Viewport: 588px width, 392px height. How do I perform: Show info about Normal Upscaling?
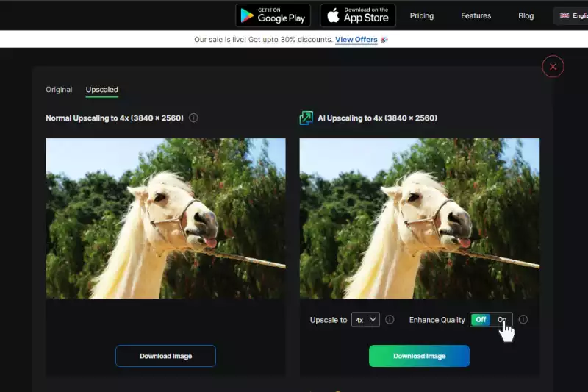pos(193,118)
